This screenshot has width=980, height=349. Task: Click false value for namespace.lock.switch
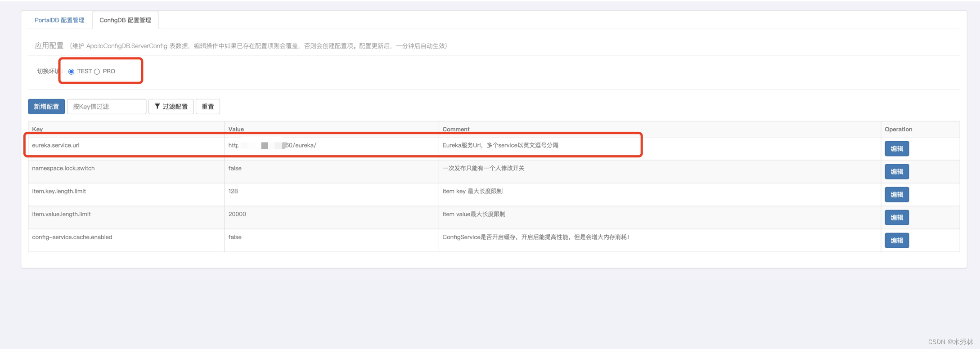(x=332, y=171)
